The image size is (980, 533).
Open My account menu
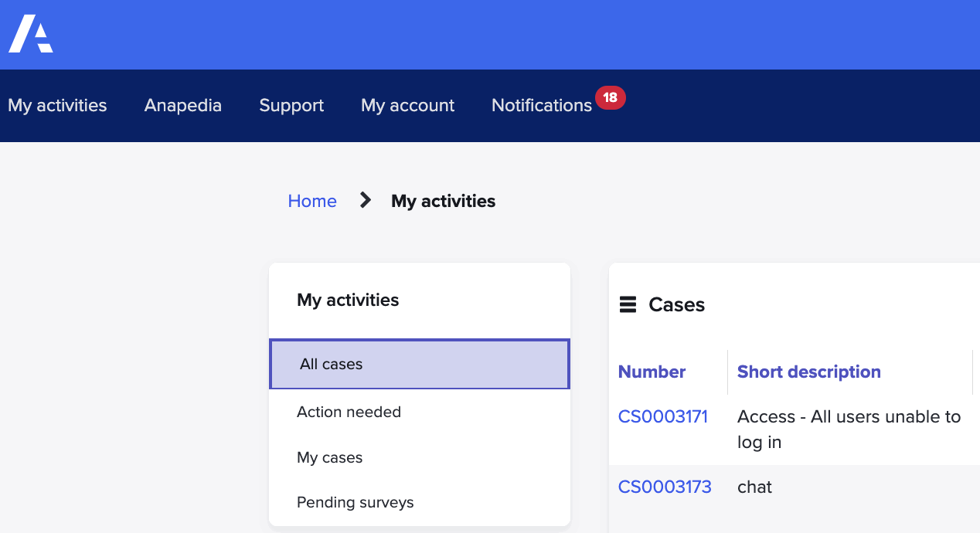[x=407, y=105]
